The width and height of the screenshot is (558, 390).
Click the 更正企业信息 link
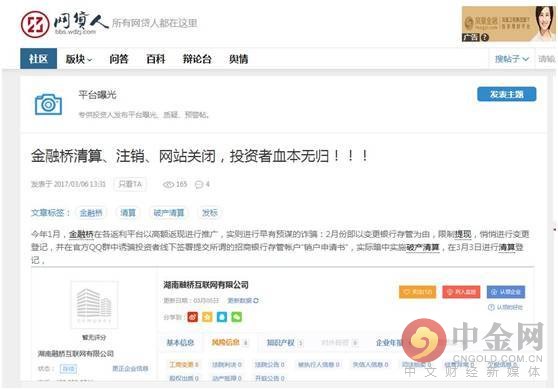(x=130, y=369)
